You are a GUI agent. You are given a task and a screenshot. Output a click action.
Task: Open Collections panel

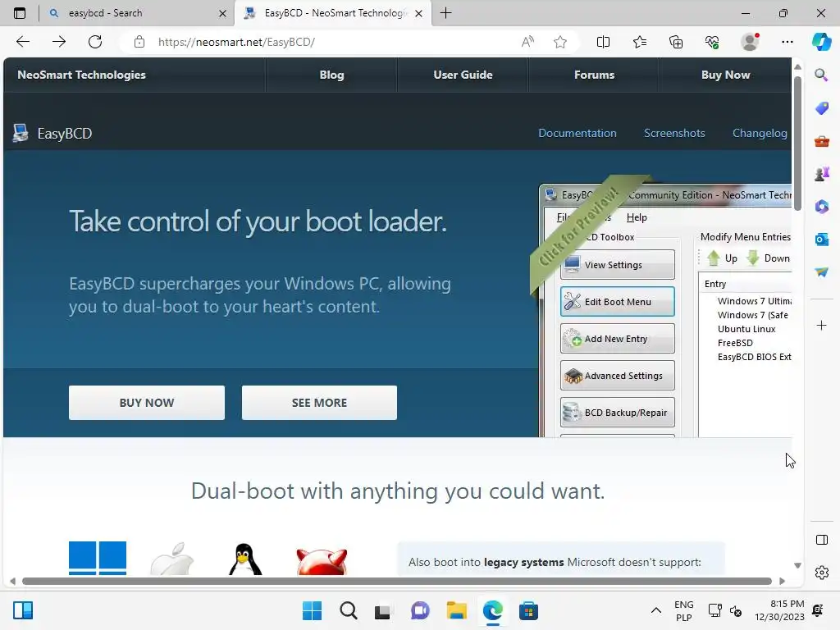pos(676,42)
